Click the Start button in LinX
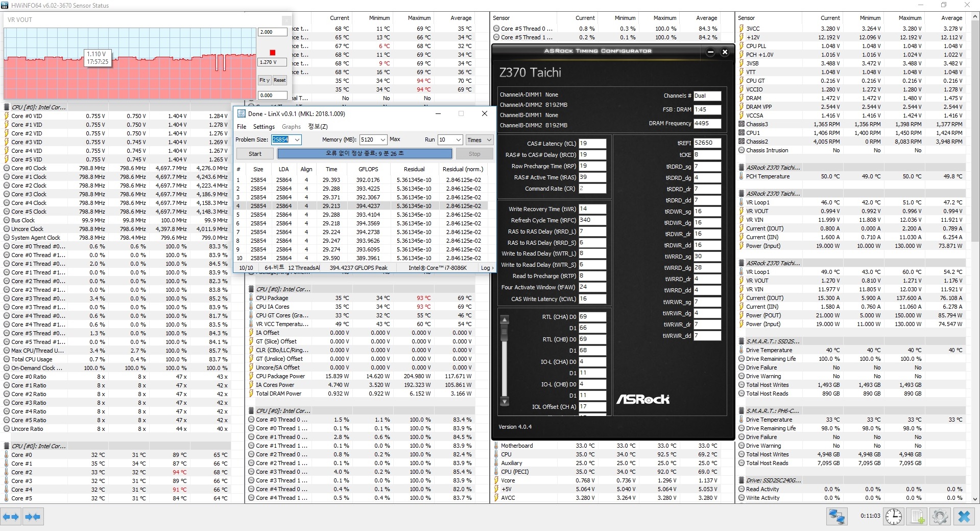 (255, 154)
